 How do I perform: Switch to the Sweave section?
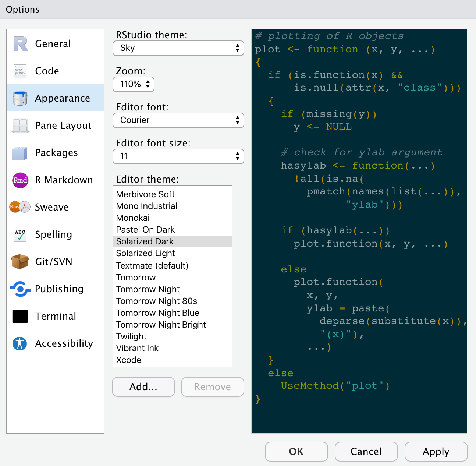[x=55, y=207]
